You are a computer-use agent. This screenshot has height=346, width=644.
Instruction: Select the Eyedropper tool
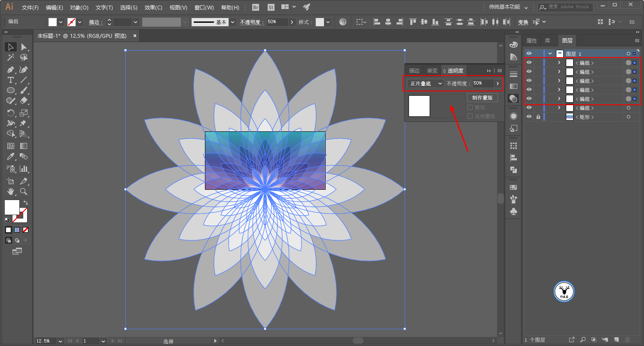[11, 156]
